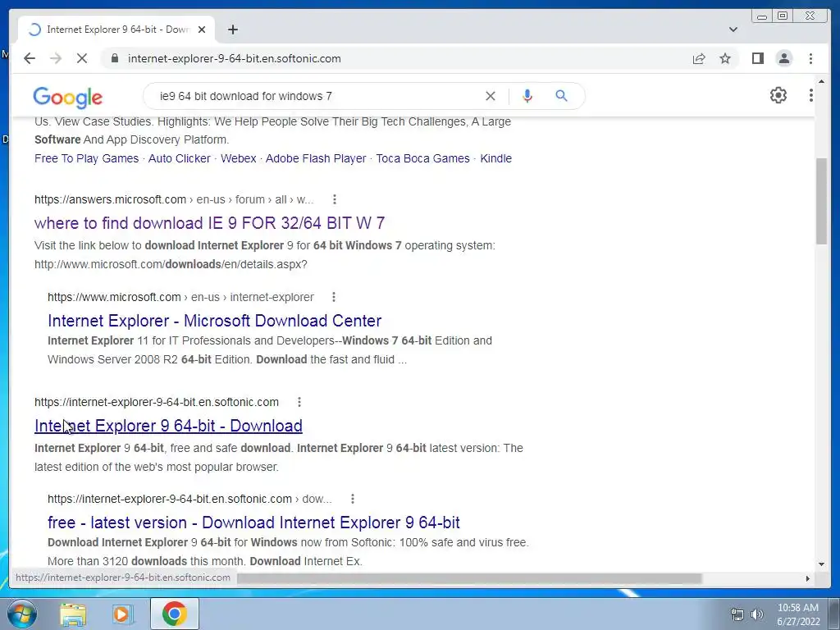Open Google apps three-dot menu
The image size is (840, 630).
click(x=811, y=95)
